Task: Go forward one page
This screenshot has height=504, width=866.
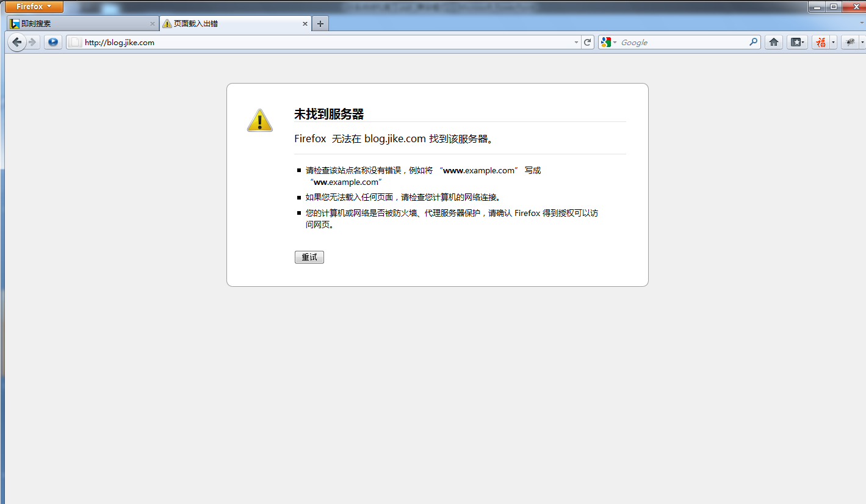Action: coord(33,42)
